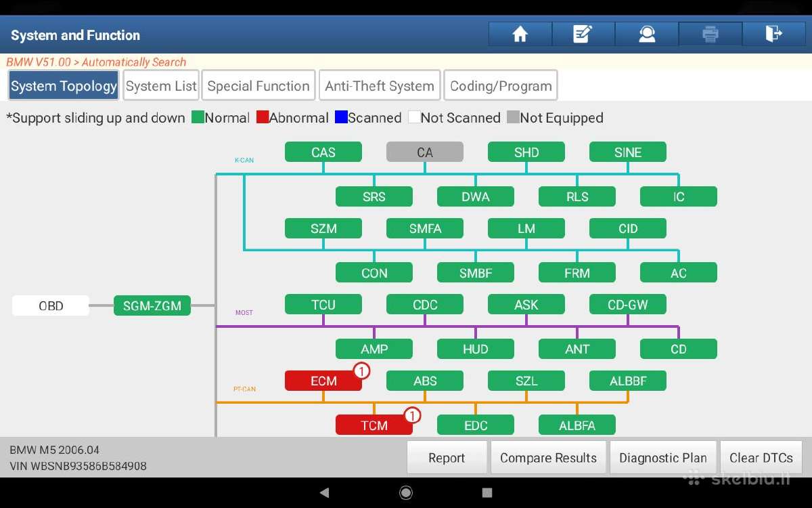Screen dimensions: 812x508
Task: Open the DWA alarm module
Action: 476,196
